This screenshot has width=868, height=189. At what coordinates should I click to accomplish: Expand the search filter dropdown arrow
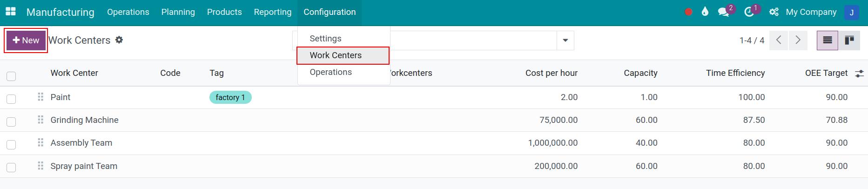(565, 40)
